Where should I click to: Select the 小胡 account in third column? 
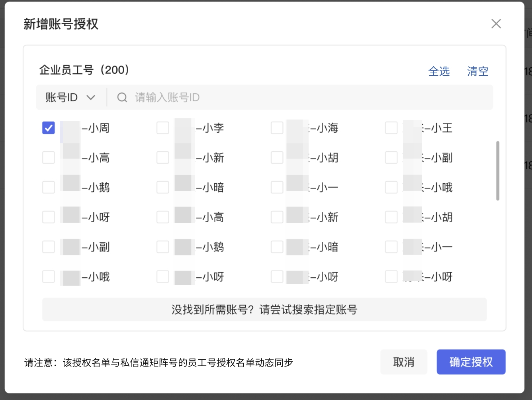(x=277, y=157)
